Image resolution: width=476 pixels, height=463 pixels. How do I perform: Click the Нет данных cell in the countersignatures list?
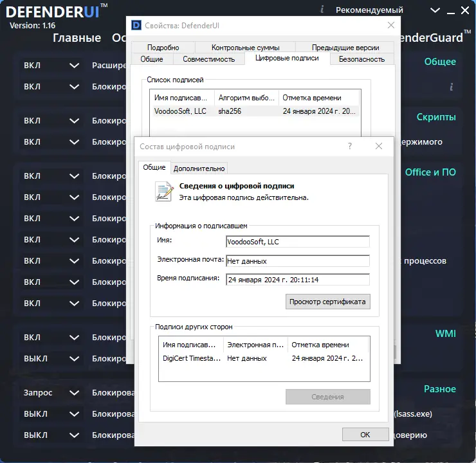(x=247, y=358)
